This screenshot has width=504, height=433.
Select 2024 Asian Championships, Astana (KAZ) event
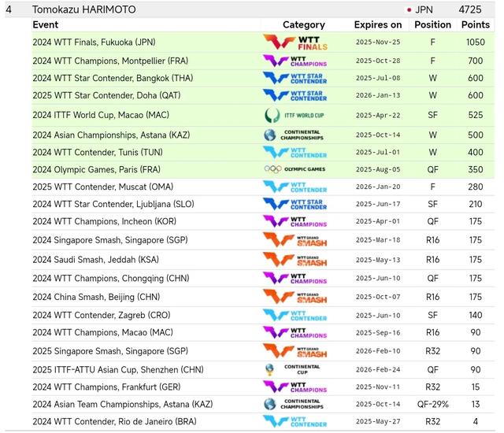point(111,135)
